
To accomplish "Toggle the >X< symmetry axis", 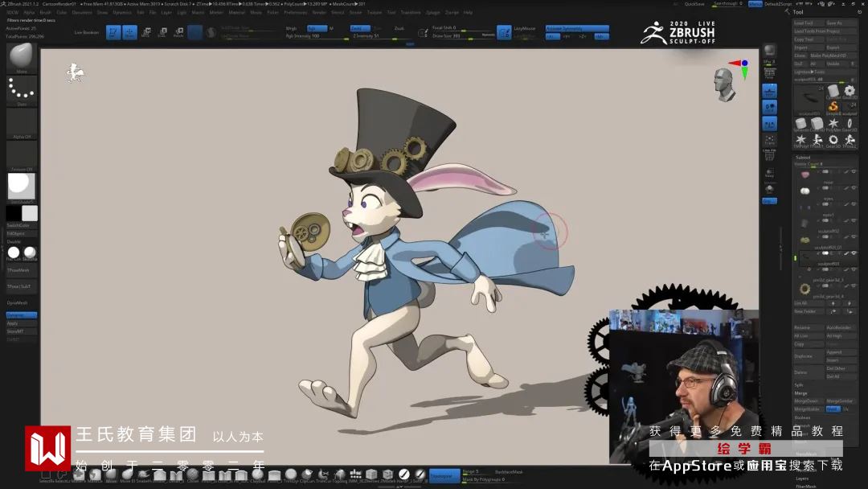I will coord(552,36).
